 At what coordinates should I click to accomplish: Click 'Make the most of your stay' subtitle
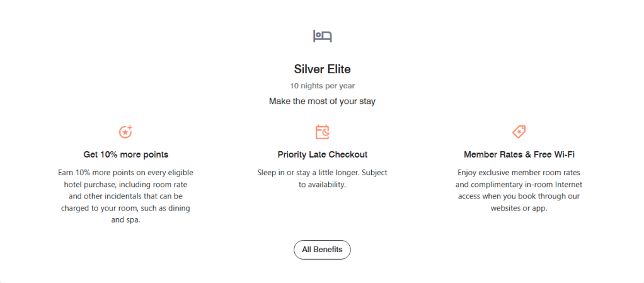click(x=322, y=101)
